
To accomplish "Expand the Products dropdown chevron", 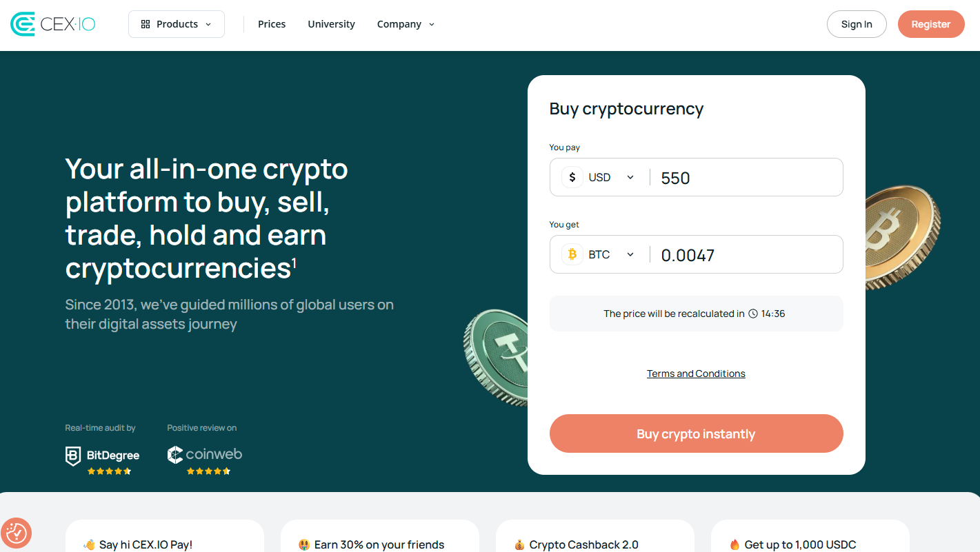I will 208,24.
